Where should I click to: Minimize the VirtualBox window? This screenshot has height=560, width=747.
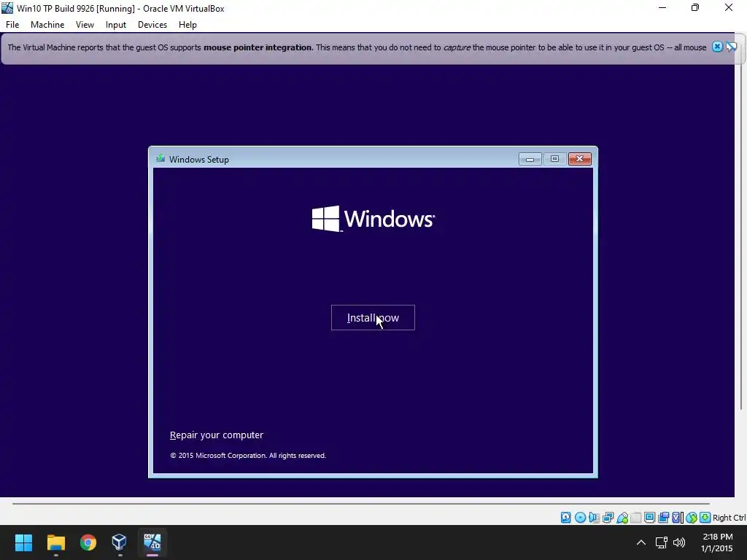point(662,7)
